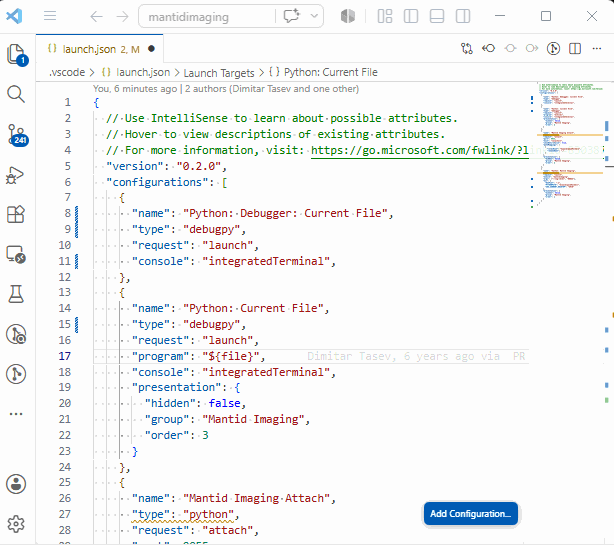Open the Testing flask view
614x545 pixels.
pos(16,294)
